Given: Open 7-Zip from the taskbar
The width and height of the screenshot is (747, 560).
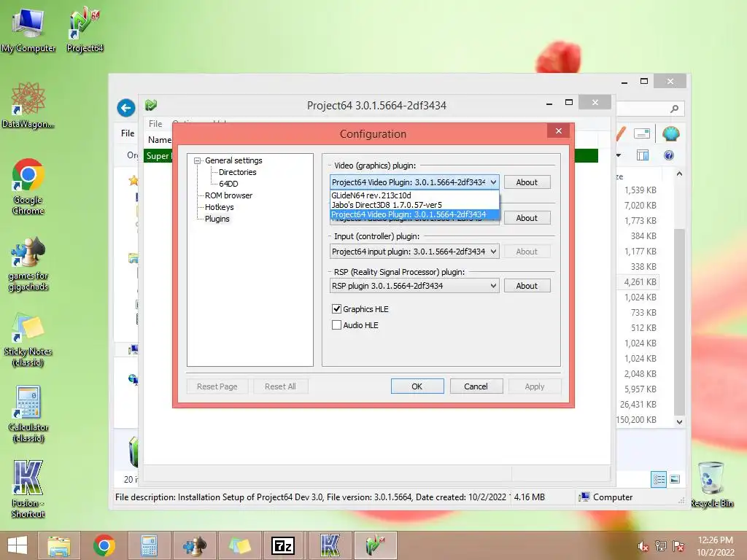Looking at the screenshot, I should click(x=284, y=545).
